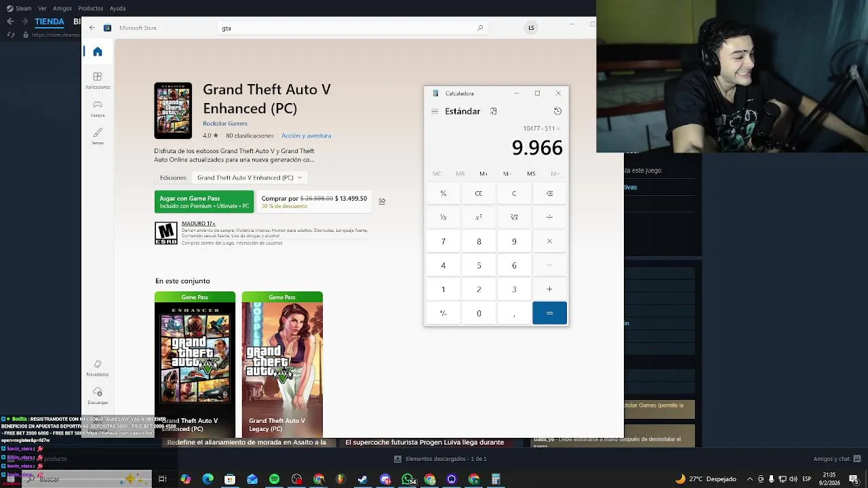
Task: Open Microsoft Edge from the taskbar
Action: (208, 479)
